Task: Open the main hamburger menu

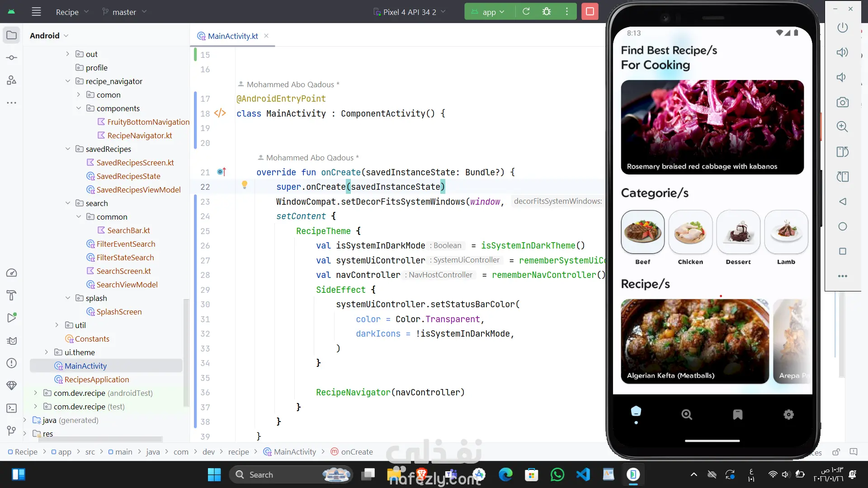Action: click(x=37, y=12)
